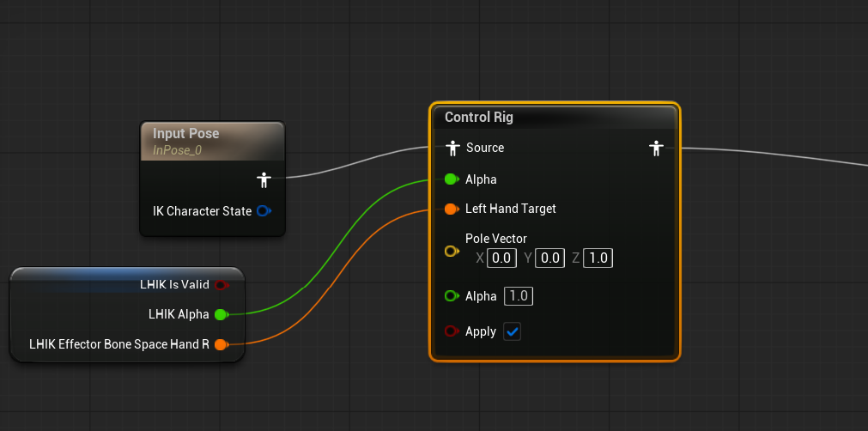Viewport: 868px width, 431px height.
Task: Click the IK Character State label
Action: 202,211
